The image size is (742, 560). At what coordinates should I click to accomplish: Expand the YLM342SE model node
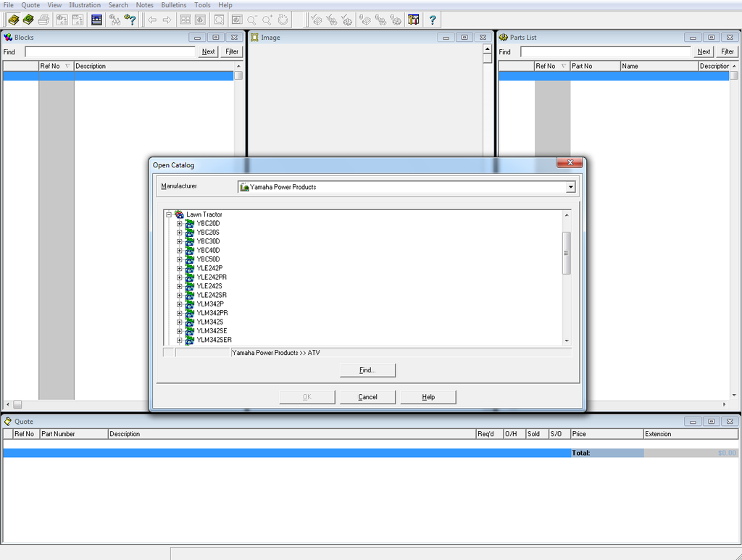tap(179, 331)
